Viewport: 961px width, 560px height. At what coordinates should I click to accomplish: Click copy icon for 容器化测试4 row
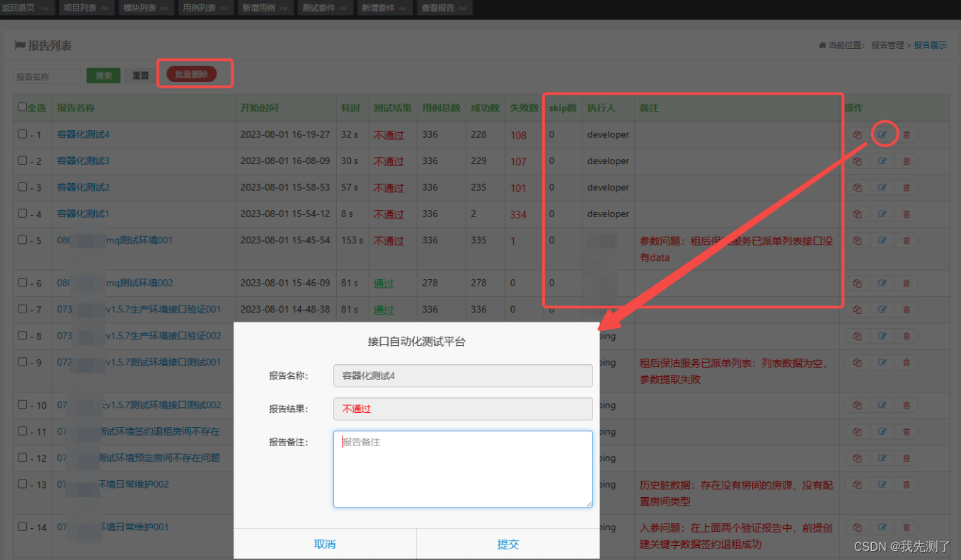coord(857,134)
